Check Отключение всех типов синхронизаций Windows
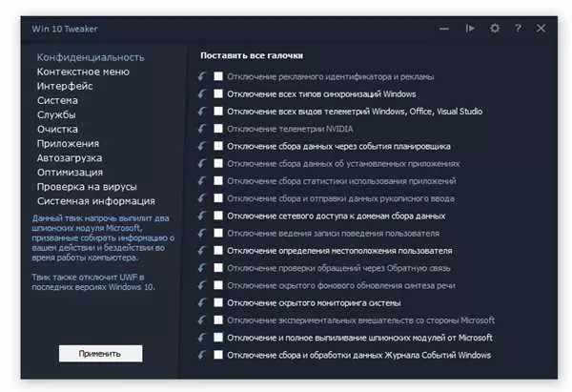Viewport: 572px width, 392px height. pyautogui.click(x=218, y=93)
